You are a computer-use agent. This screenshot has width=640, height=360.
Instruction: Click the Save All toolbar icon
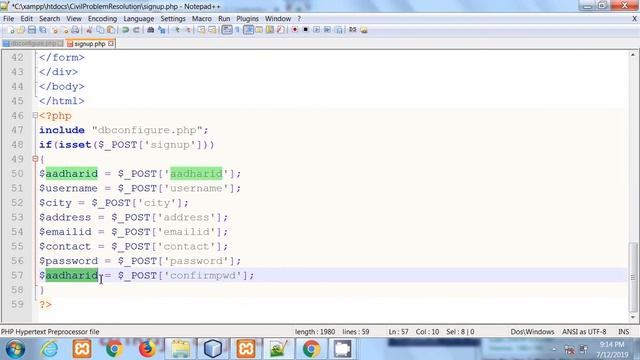42,30
